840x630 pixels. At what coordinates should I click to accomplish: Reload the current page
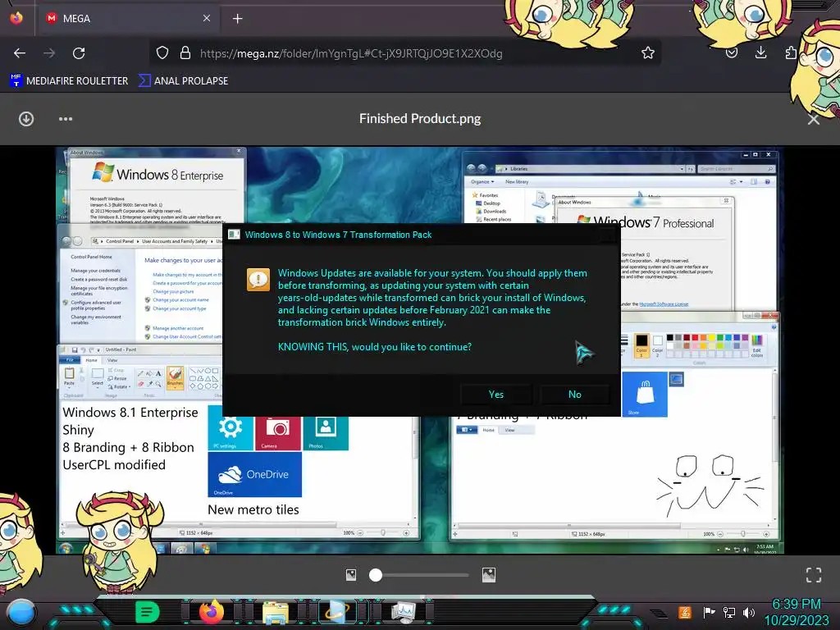click(x=79, y=53)
